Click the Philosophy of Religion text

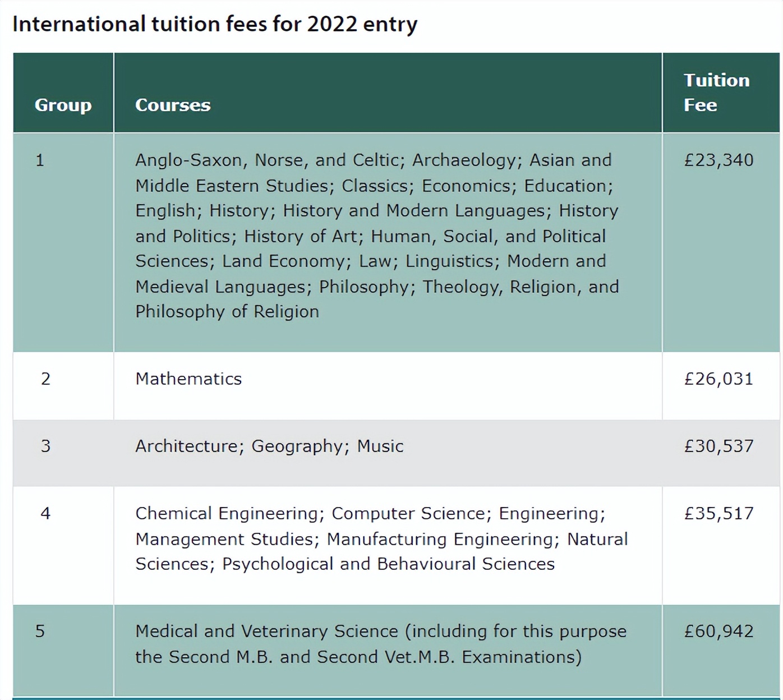click(x=227, y=312)
